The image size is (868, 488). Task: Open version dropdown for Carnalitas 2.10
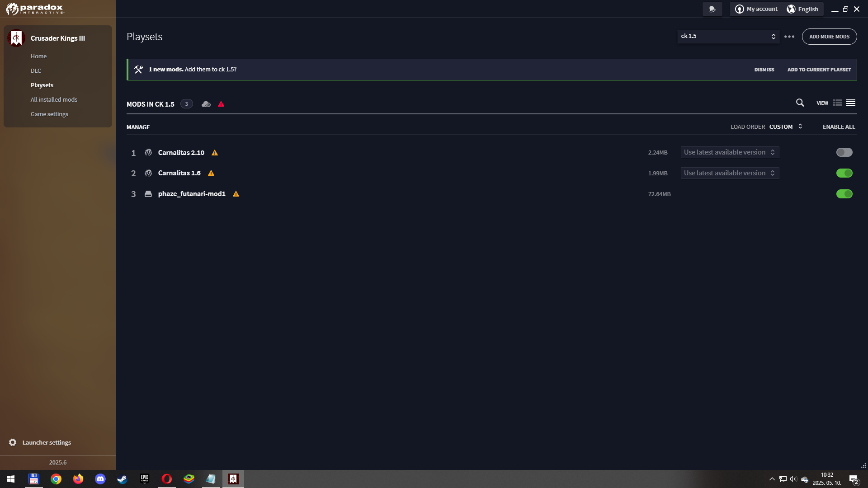tap(730, 152)
